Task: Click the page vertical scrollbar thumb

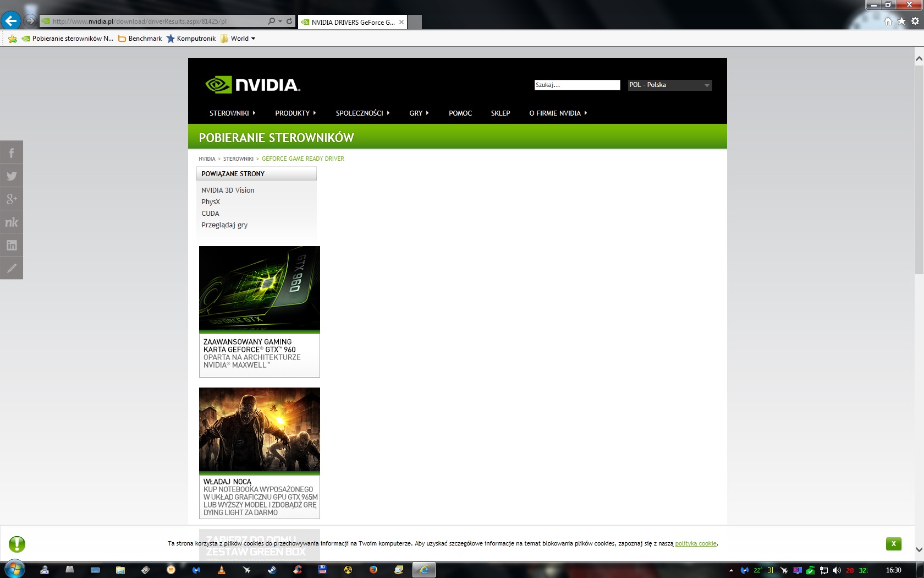Action: [x=919, y=170]
